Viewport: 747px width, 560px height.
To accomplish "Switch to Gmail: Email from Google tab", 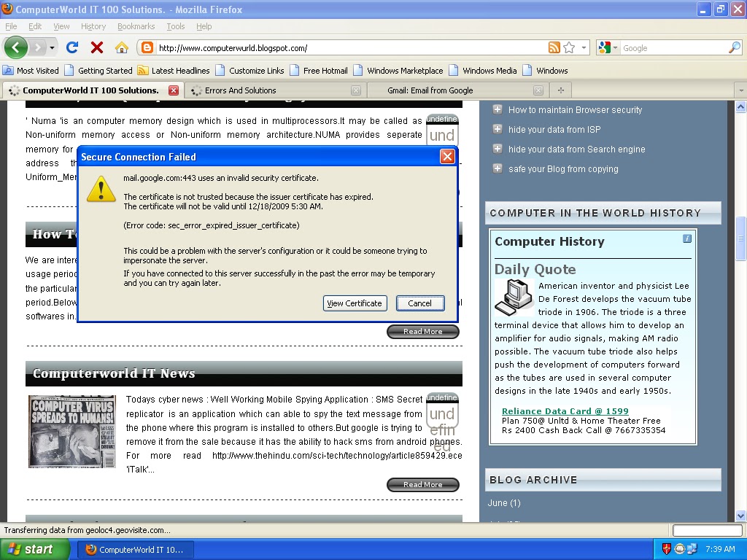I will [x=457, y=90].
